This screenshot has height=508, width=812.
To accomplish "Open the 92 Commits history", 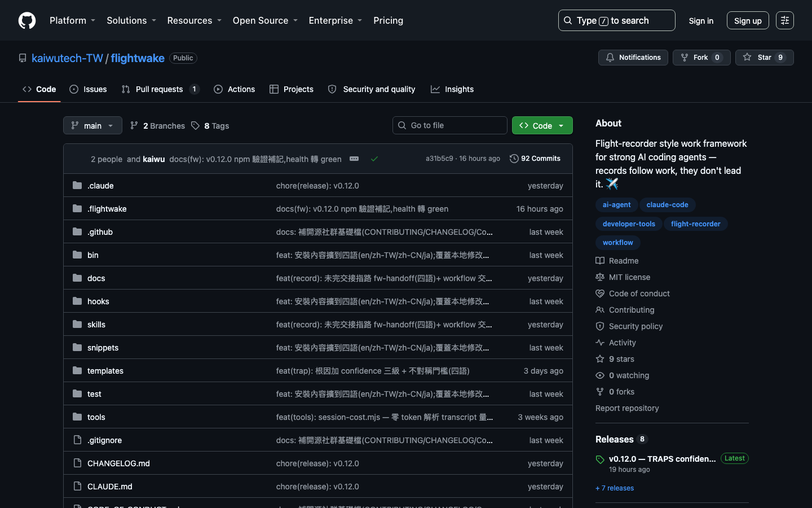I will 535,159.
